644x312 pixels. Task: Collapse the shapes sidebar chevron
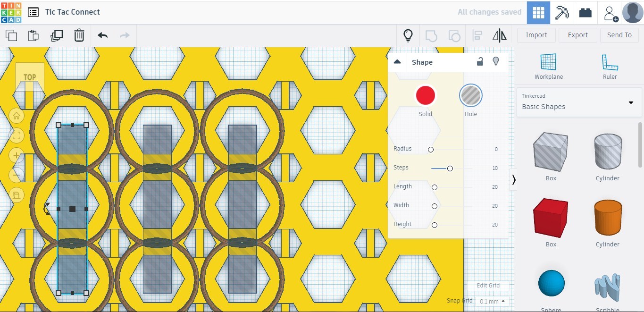[514, 180]
